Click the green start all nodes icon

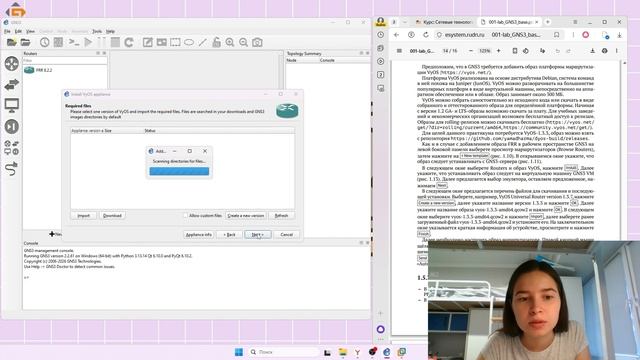(x=88, y=42)
